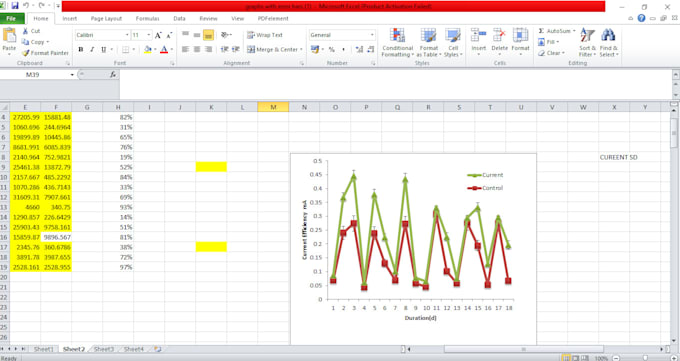Click Increase Decimal icon
Screen dimensions: 680x361
(359, 49)
